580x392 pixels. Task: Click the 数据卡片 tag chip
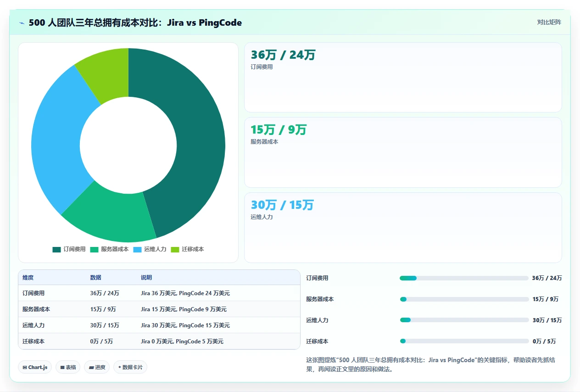130,367
